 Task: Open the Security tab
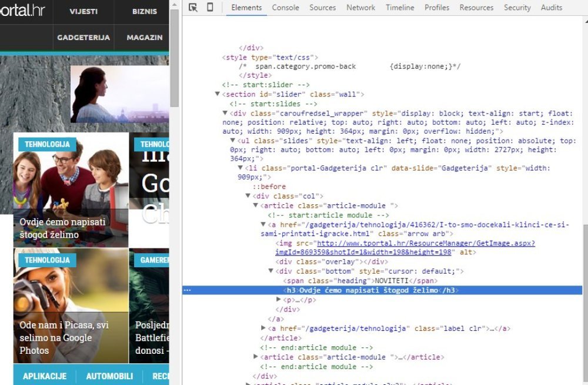(517, 8)
